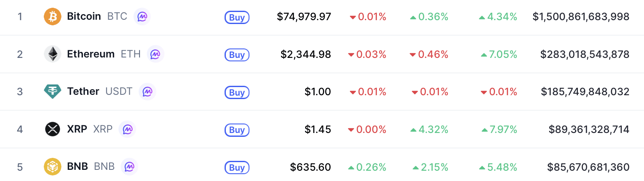Image resolution: width=644 pixels, height=181 pixels.
Task: Select the Bitcoin price $74,979.97
Action: coord(304,17)
